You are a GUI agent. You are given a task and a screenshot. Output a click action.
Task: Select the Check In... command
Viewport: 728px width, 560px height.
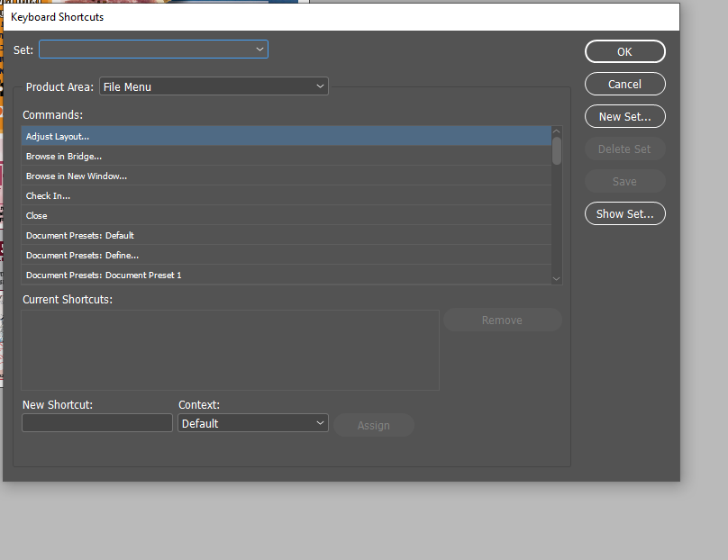pyautogui.click(x=286, y=195)
